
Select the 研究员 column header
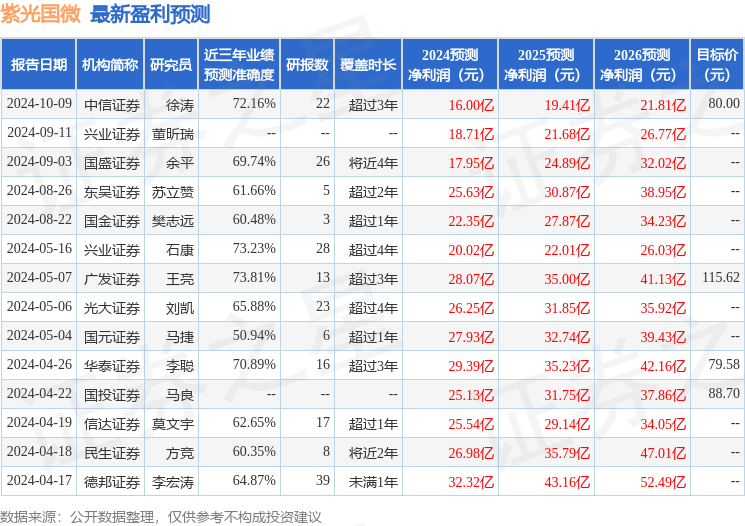click(171, 65)
